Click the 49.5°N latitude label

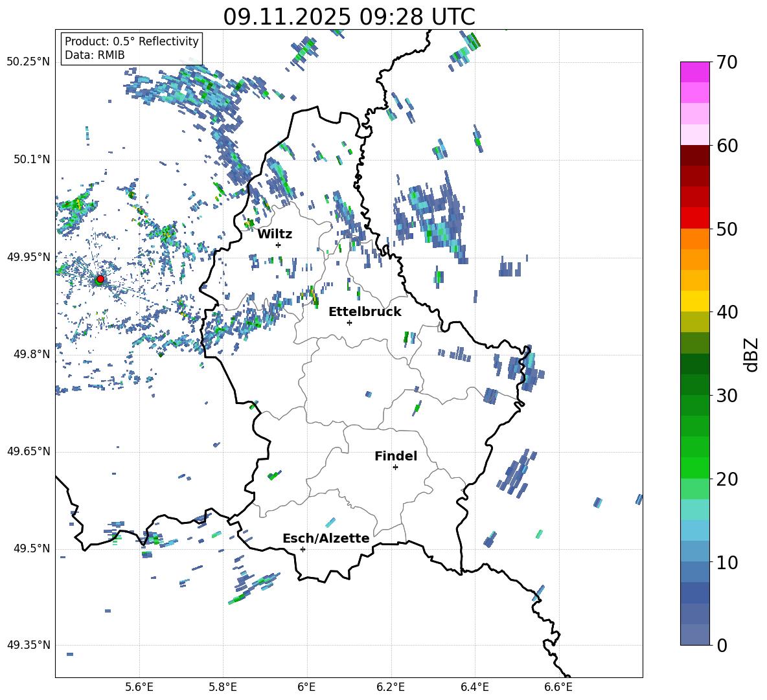coord(32,548)
